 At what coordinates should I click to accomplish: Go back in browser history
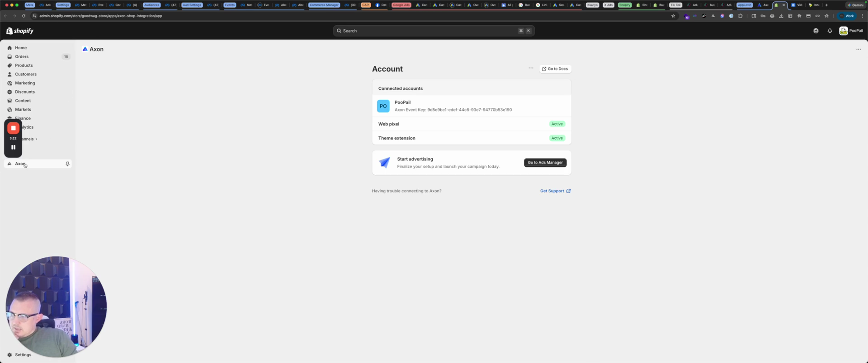[x=6, y=16]
